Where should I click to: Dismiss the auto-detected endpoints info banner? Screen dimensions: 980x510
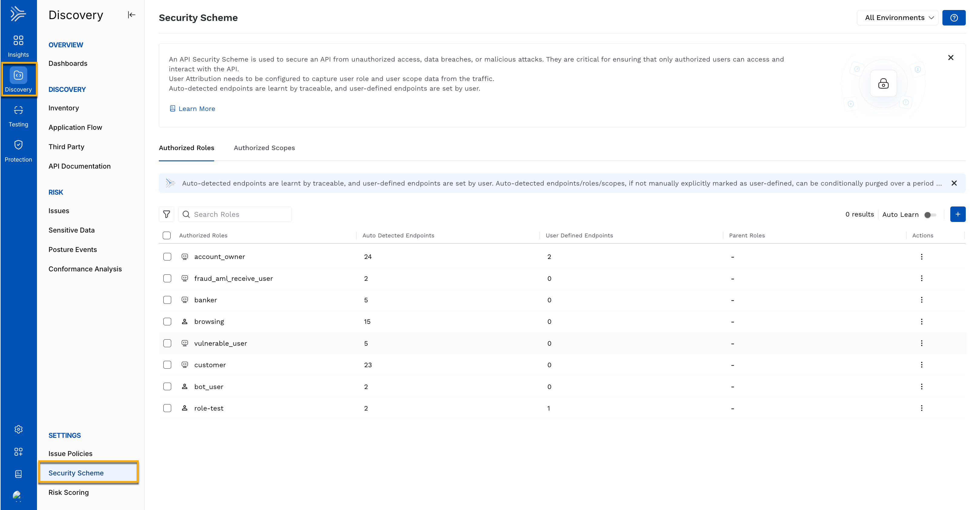954,183
